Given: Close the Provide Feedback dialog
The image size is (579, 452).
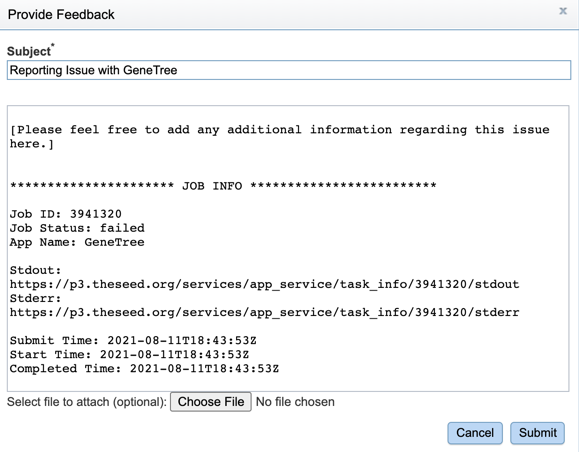Looking at the screenshot, I should pyautogui.click(x=563, y=11).
